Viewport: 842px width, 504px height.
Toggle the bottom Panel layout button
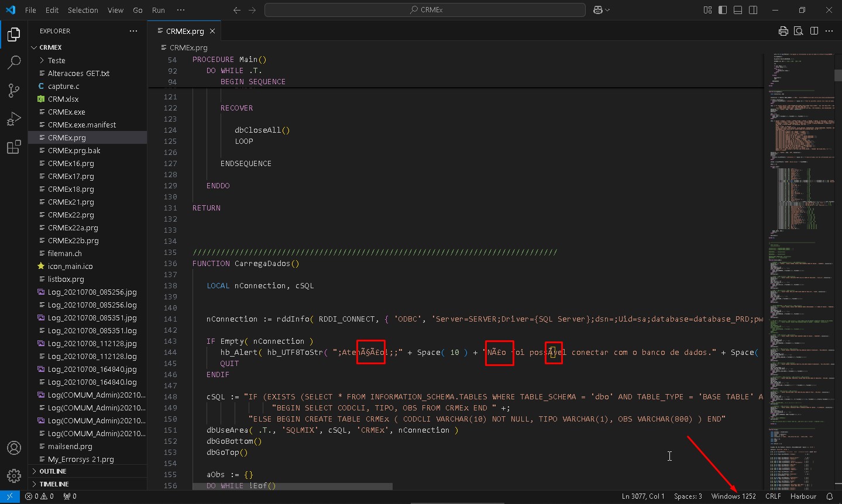[738, 10]
